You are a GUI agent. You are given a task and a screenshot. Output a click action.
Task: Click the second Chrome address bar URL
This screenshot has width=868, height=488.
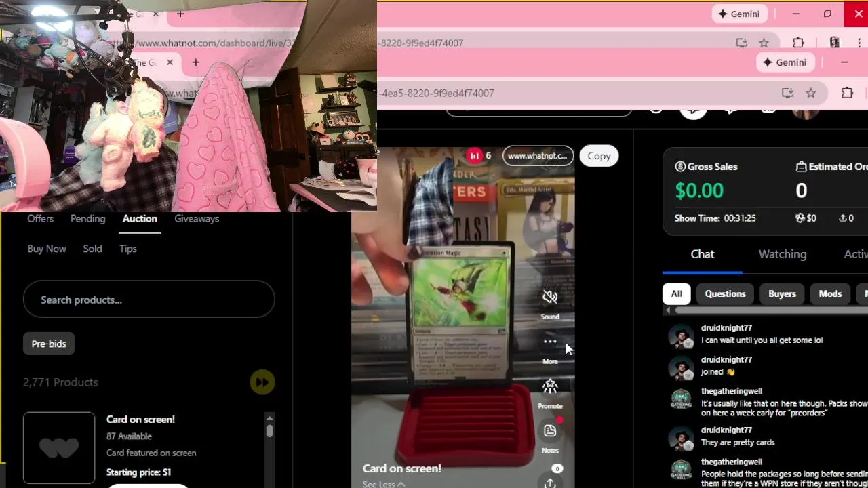437,93
